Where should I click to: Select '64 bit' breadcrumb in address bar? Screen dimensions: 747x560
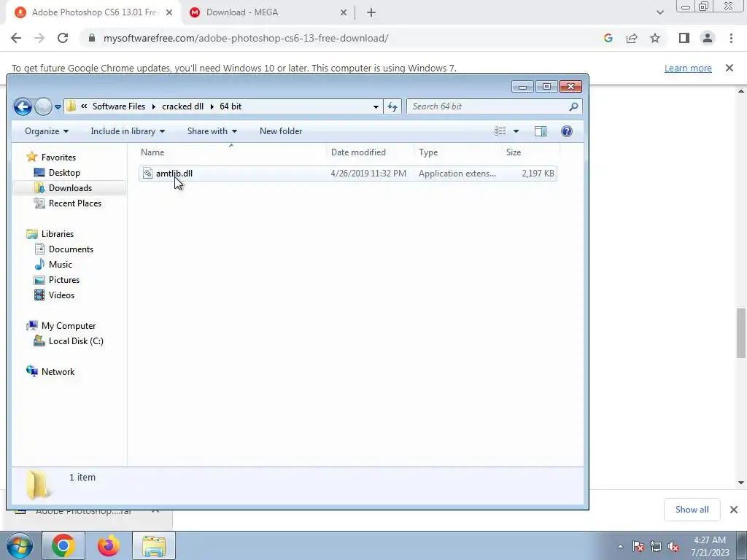231,106
